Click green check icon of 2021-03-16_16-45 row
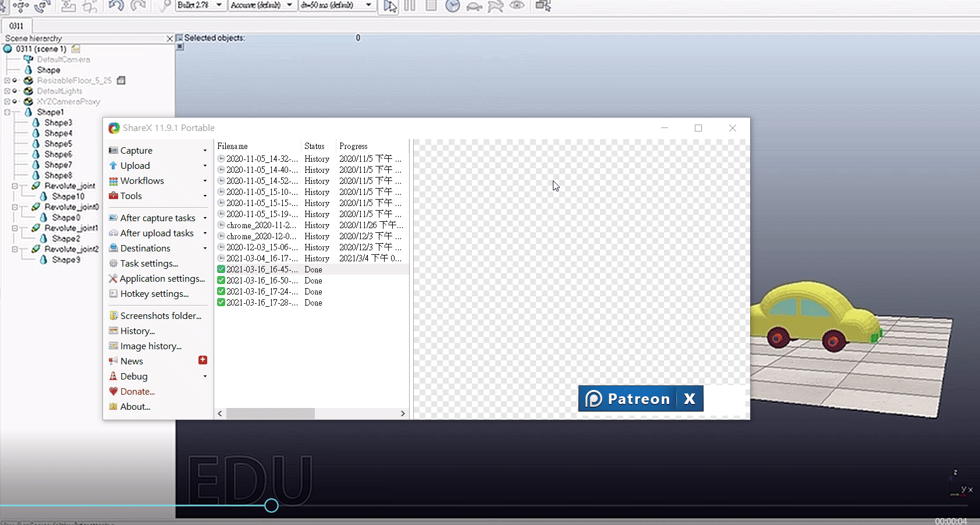The width and height of the screenshot is (980, 525). (221, 269)
